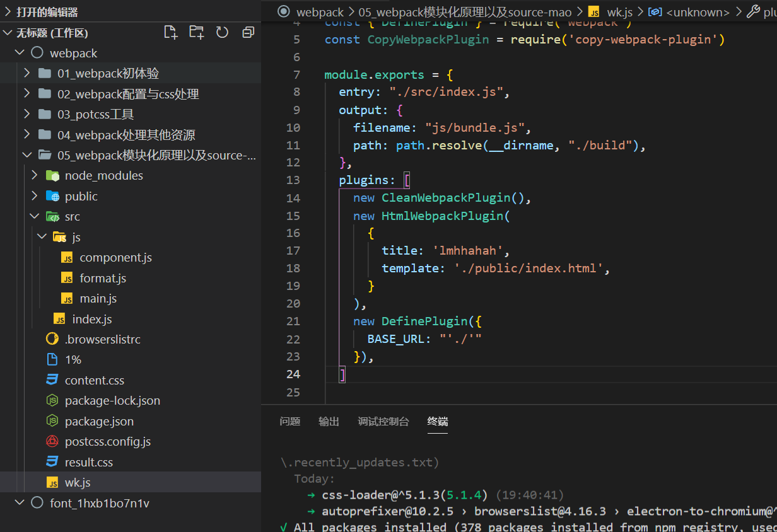Click the folder icon of 03_potcss工具

pos(45,114)
